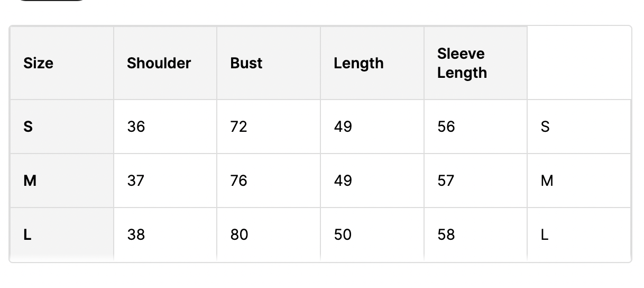Select the bold L row label
This screenshot has height=288, width=644.
pos(27,235)
